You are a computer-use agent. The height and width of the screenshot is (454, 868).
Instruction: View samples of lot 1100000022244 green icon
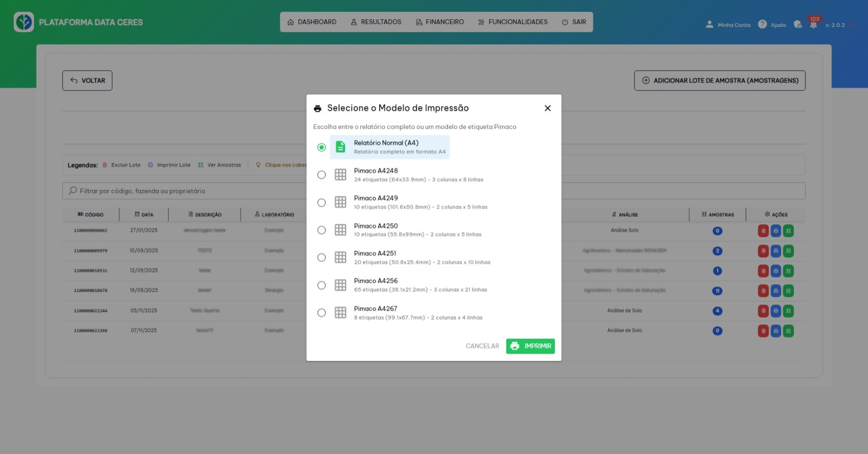(788, 311)
